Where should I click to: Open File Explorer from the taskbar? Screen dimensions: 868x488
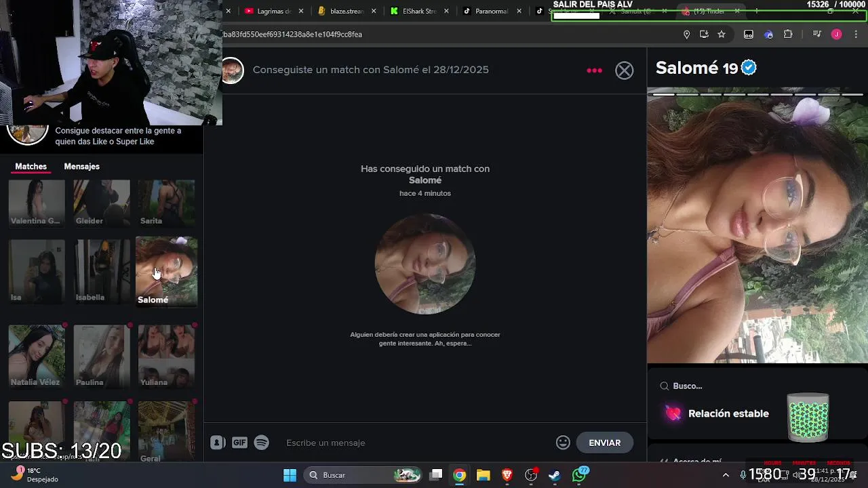click(484, 475)
